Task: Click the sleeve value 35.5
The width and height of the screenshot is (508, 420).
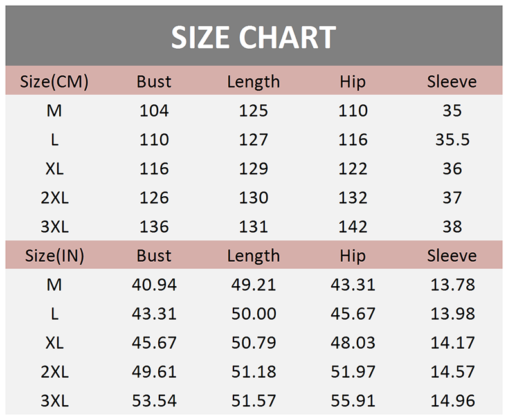Action: coord(452,140)
